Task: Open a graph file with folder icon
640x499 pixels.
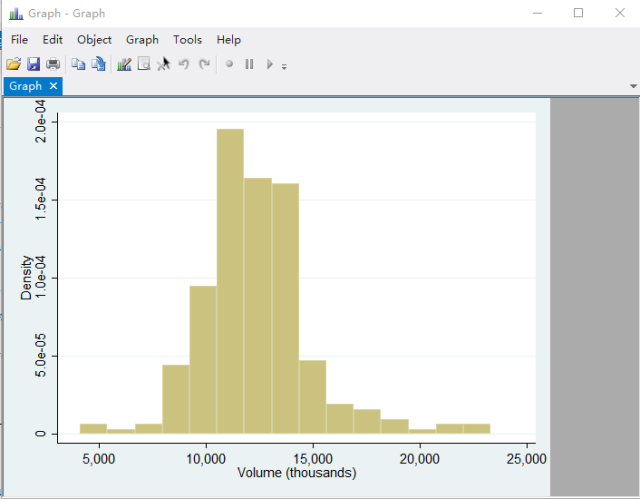Action: point(13,64)
